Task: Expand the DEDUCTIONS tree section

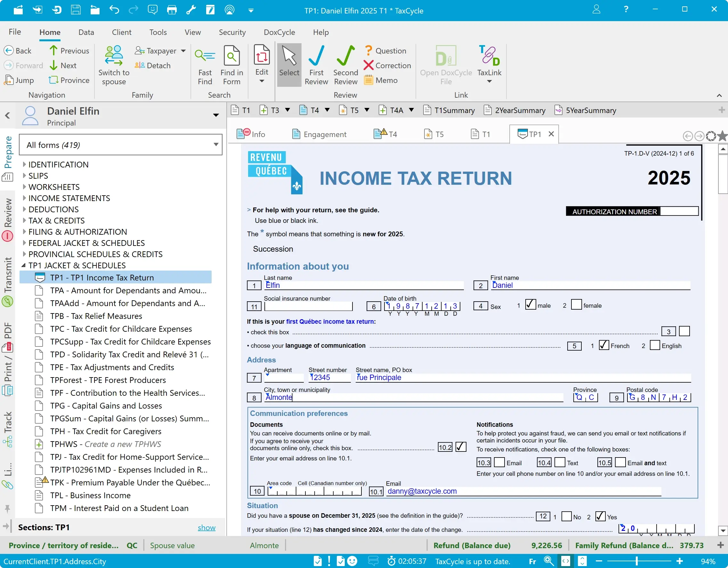Action: coord(24,209)
